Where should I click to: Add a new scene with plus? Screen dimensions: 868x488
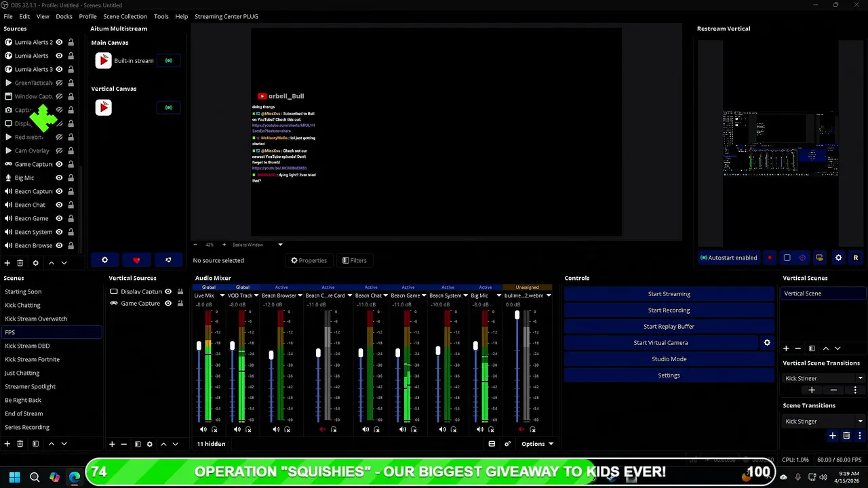click(7, 444)
